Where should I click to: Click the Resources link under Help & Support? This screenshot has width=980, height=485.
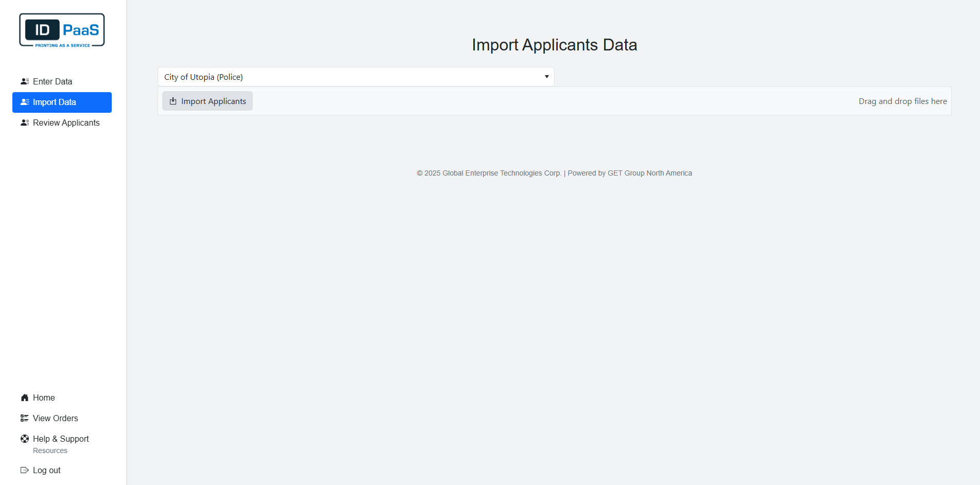pyautogui.click(x=49, y=451)
